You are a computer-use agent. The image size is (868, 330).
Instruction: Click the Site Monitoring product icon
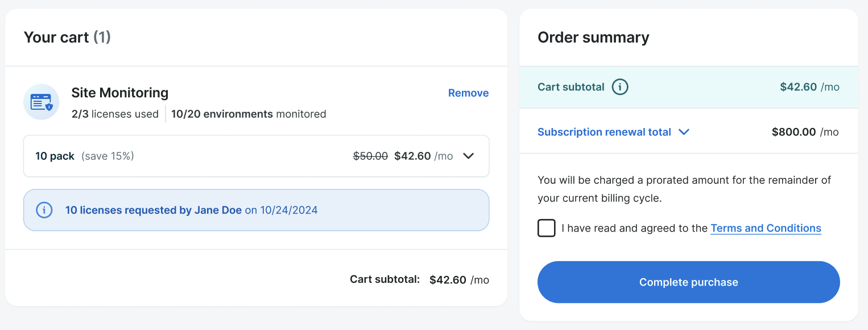coord(42,102)
